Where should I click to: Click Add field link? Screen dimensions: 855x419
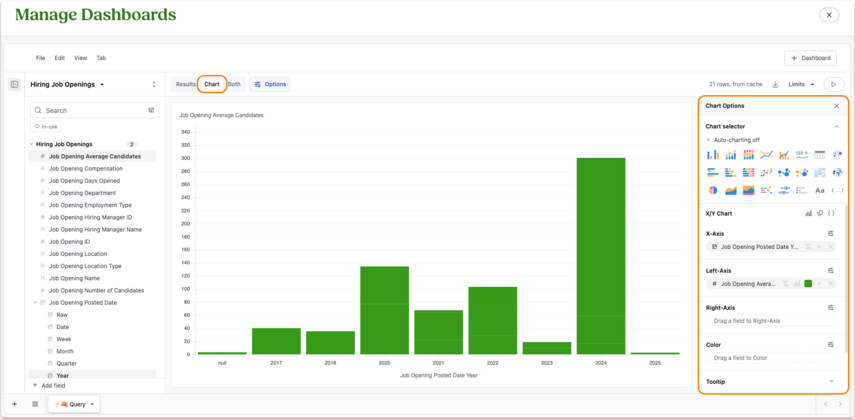[x=49, y=385]
